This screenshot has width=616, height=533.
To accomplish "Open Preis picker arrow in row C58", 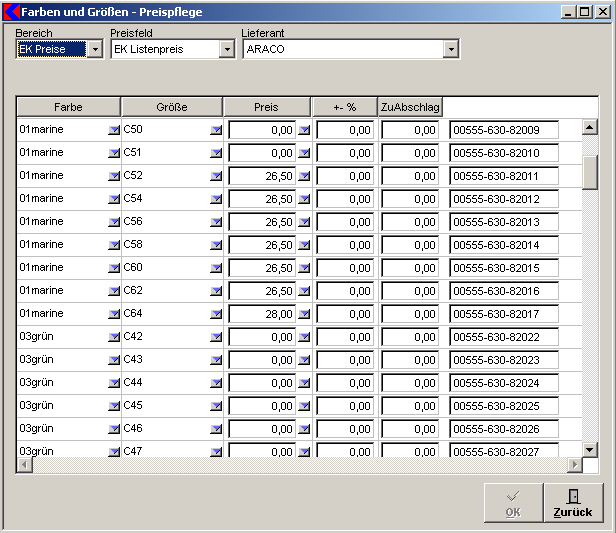I will coord(304,245).
